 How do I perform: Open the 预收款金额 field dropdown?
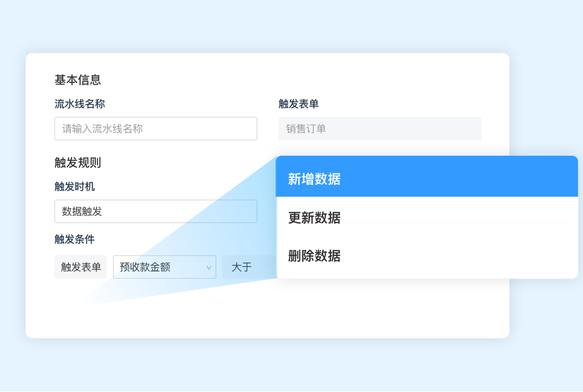click(x=161, y=267)
